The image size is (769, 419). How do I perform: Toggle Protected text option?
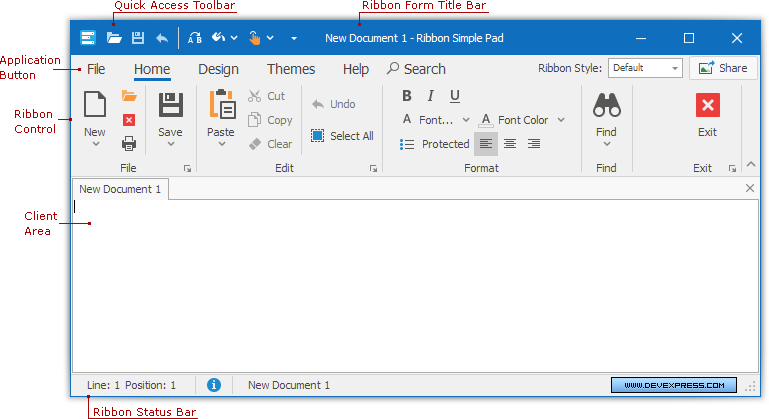pos(445,144)
